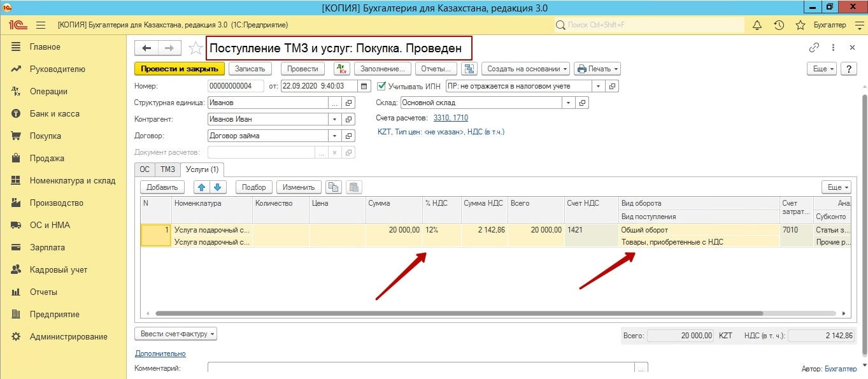
Task: Click the Комментарий input field
Action: coord(421,368)
